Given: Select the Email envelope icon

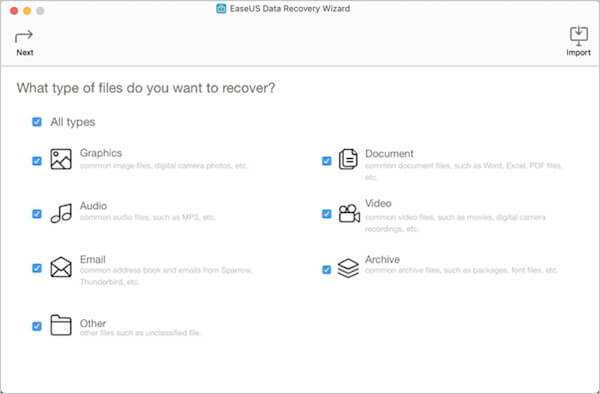Looking at the screenshot, I should (61, 267).
